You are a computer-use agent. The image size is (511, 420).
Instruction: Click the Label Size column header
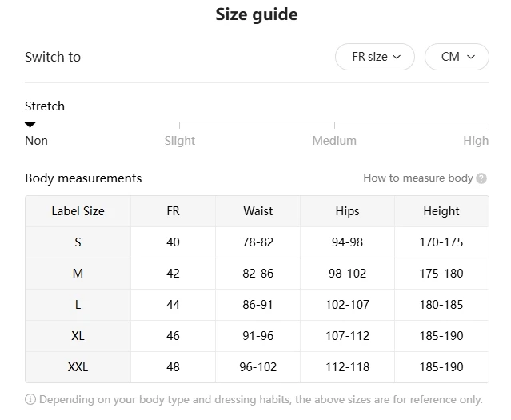point(78,211)
